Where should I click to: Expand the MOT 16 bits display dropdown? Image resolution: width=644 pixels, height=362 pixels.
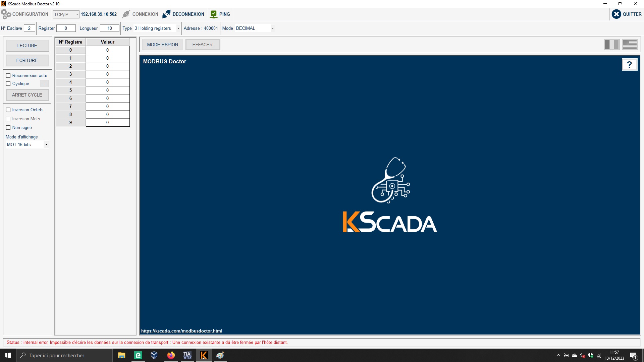coord(46,145)
